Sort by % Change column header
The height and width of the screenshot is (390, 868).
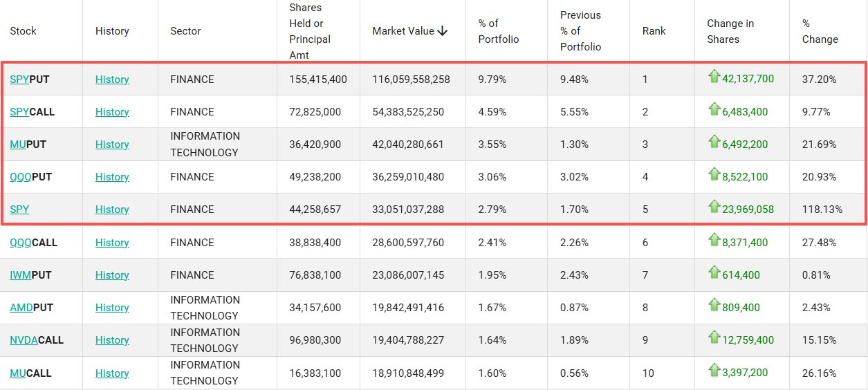[820, 31]
